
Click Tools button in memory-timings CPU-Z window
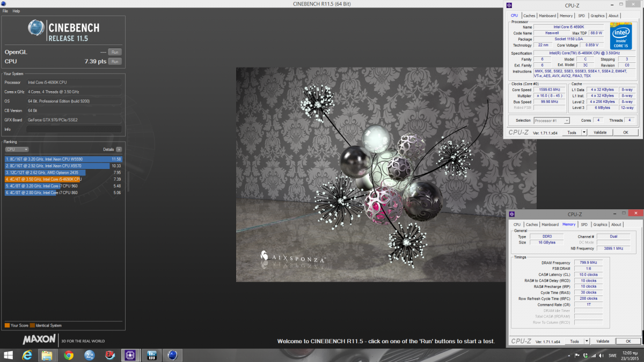click(575, 341)
